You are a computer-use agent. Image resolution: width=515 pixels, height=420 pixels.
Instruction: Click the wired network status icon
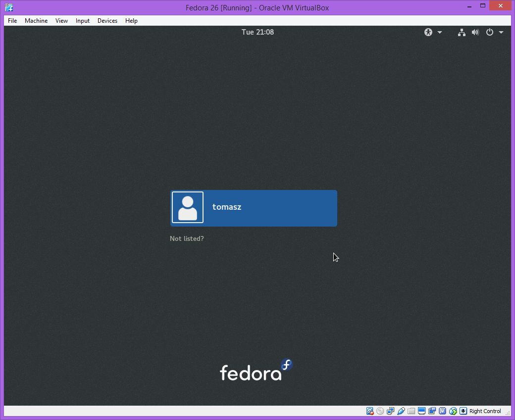(x=462, y=32)
